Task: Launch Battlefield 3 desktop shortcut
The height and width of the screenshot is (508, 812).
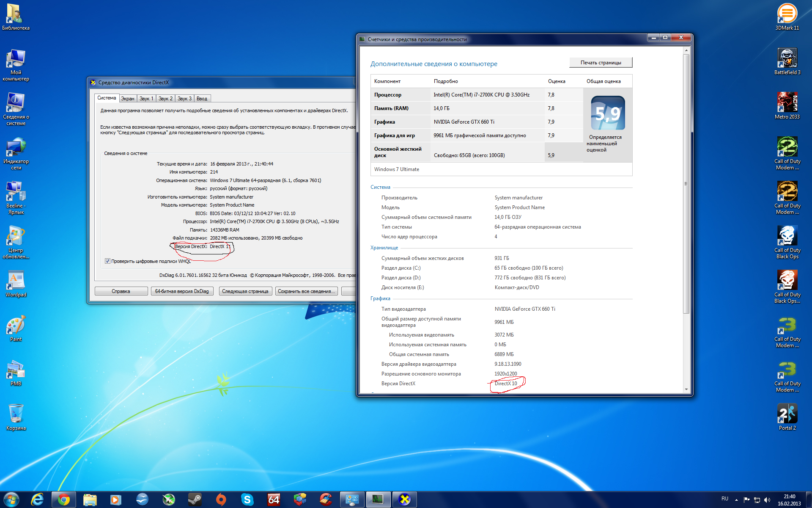Action: [787, 61]
